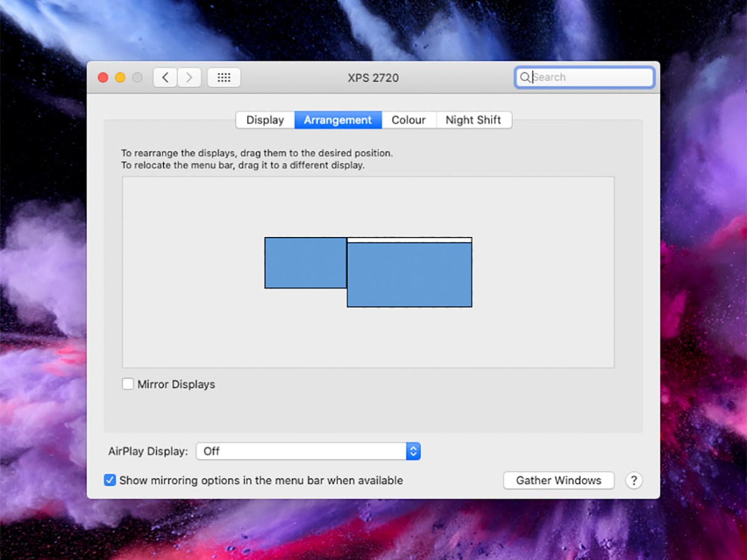
Task: Click the Gather Windows button
Action: (x=558, y=480)
